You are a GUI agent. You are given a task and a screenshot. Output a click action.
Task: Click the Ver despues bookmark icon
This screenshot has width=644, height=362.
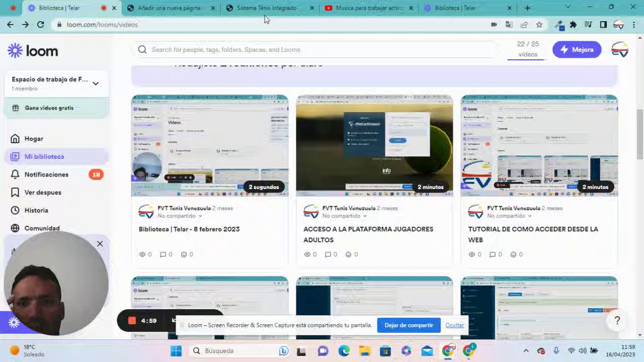tap(15, 193)
